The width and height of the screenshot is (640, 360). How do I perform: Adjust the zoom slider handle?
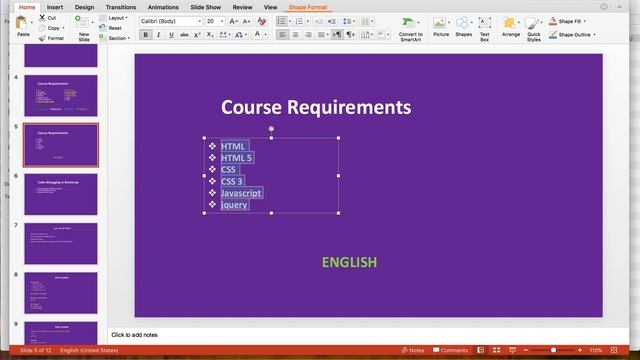(553, 350)
